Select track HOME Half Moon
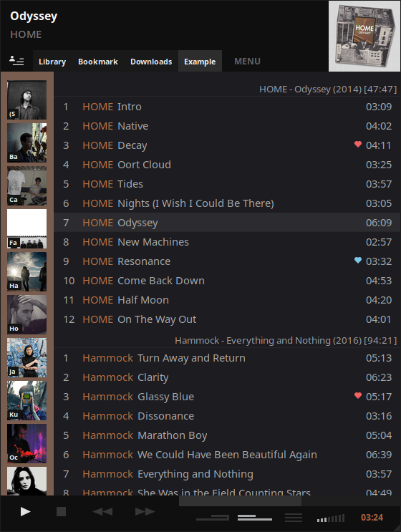Image resolution: width=401 pixels, height=532 pixels. click(227, 300)
